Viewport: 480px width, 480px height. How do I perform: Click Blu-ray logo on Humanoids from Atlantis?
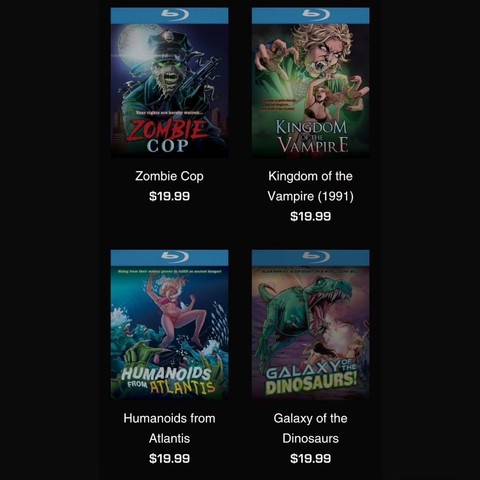[x=175, y=256]
